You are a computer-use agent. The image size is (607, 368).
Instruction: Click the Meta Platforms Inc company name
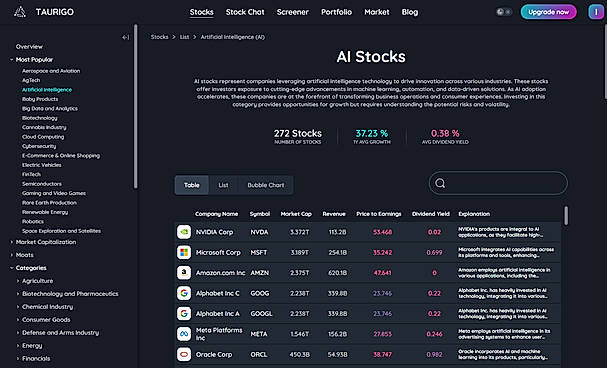[x=219, y=334]
